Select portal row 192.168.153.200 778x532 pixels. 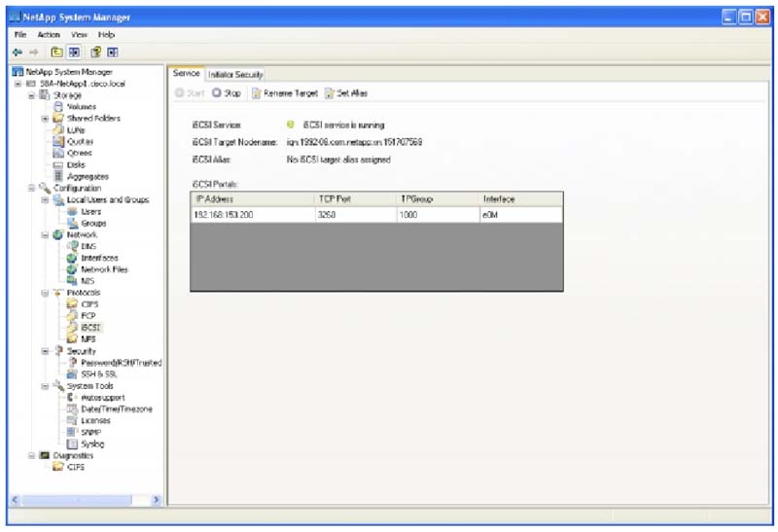tap(376, 214)
